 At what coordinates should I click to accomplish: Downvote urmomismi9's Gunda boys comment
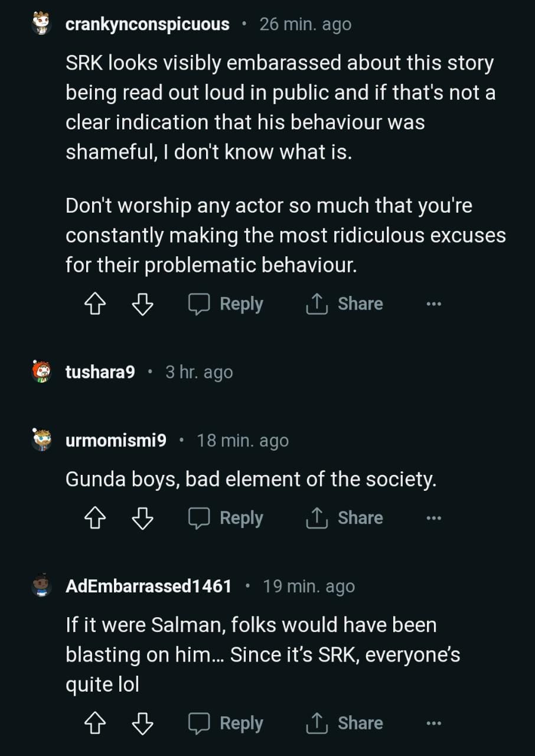142,519
